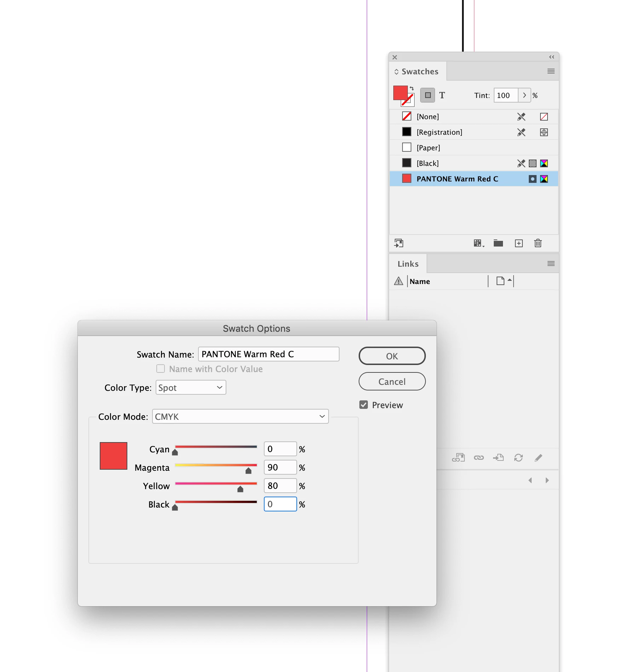Open Swatch Views menu icon
This screenshot has height=672, width=631.
479,243
